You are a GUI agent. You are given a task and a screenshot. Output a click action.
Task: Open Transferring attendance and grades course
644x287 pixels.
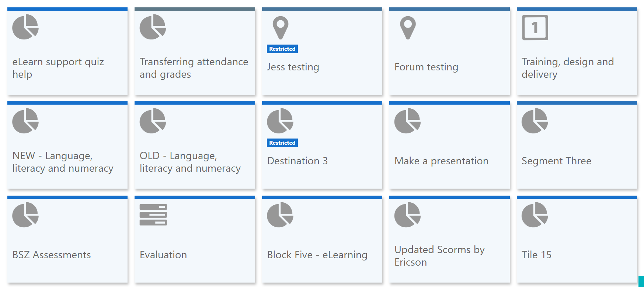click(194, 68)
